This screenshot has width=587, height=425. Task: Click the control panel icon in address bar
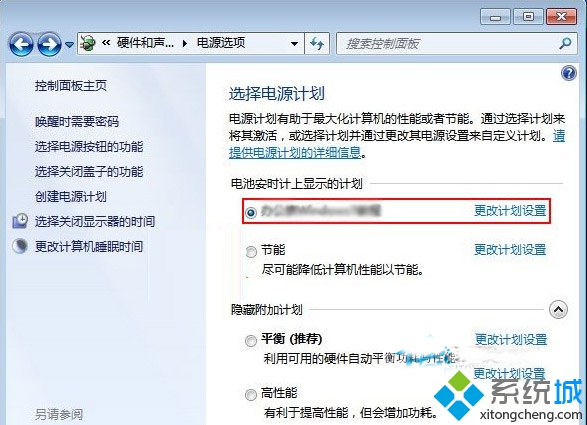(x=88, y=43)
